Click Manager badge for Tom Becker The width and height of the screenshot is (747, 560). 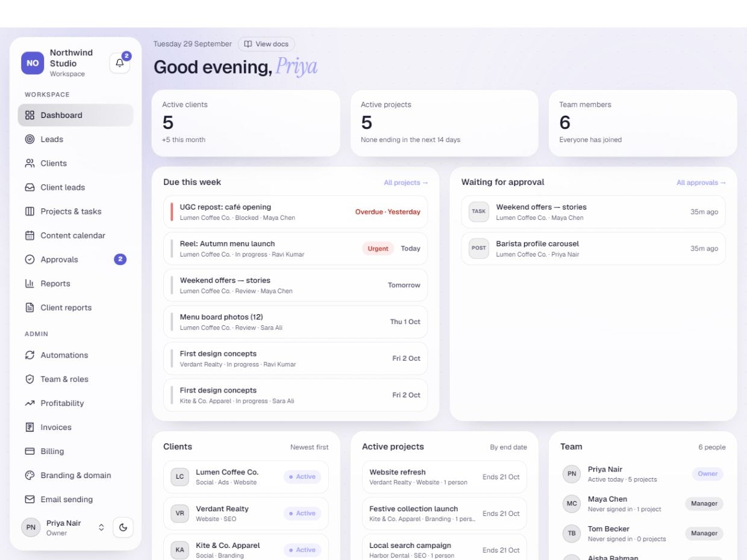(x=704, y=534)
